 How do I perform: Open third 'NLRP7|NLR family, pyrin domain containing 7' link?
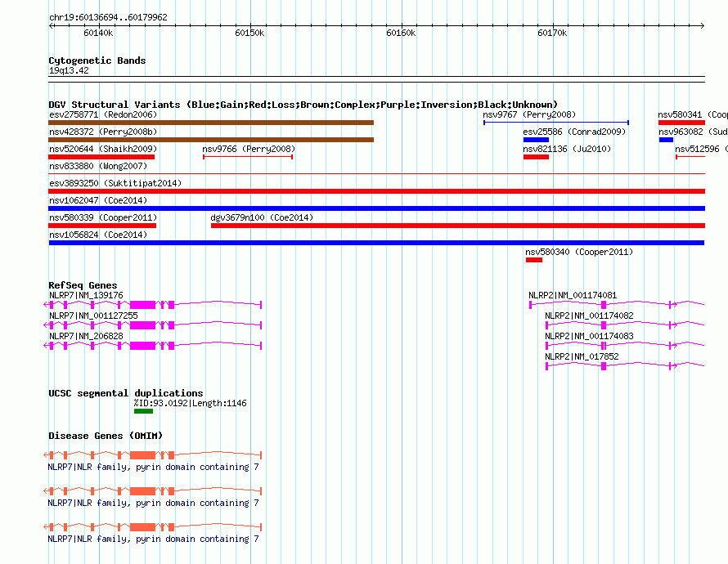pyautogui.click(x=153, y=539)
